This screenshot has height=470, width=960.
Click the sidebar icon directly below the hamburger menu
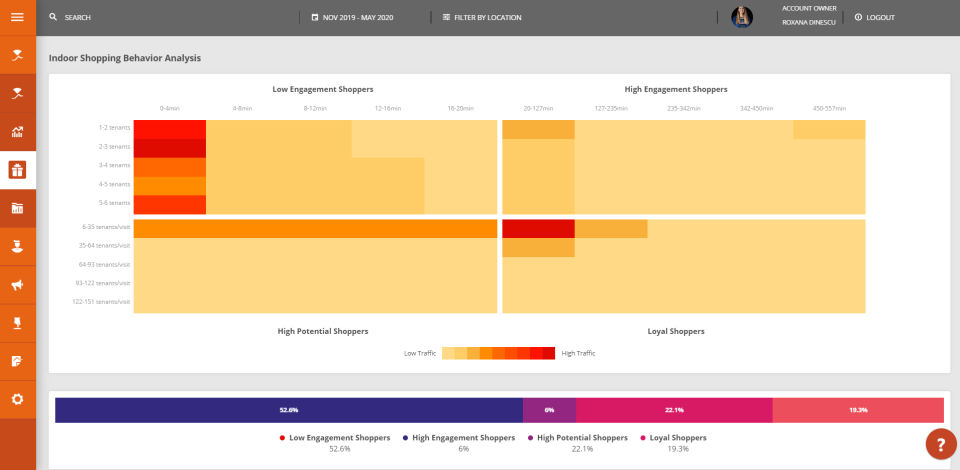point(17,55)
